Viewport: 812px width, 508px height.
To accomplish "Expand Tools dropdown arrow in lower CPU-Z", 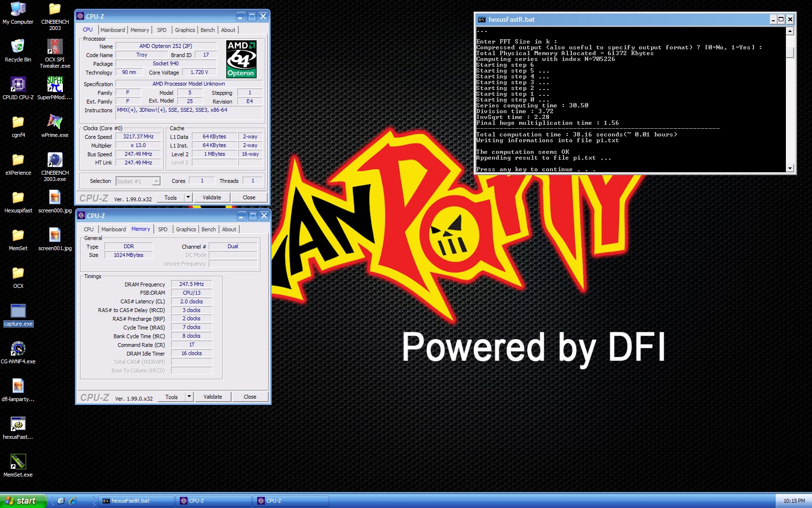I will point(189,397).
